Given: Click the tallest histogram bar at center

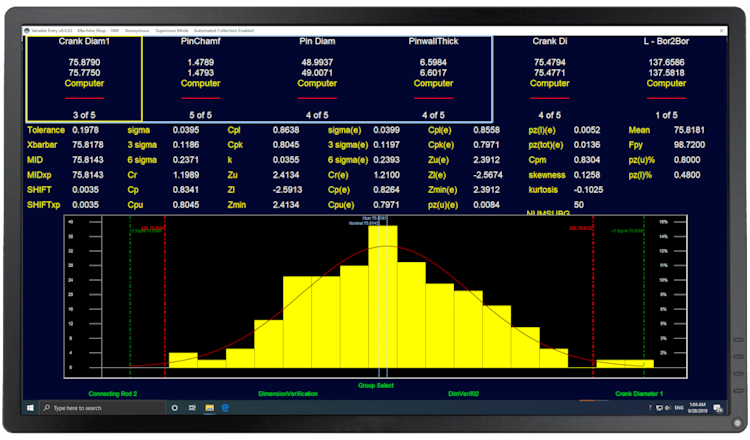Looking at the screenshot, I should 383,297.
